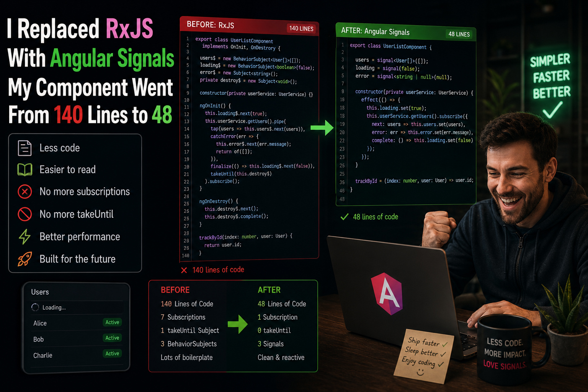Screen dimensions: 588x392
Task: Click the lightning bolt icon beside Better performance
Action: click(25, 237)
